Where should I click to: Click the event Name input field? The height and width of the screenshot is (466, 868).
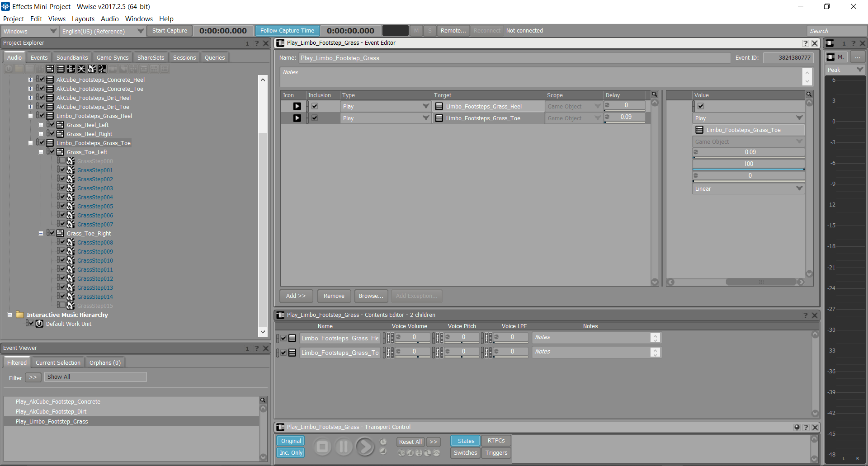click(x=514, y=58)
